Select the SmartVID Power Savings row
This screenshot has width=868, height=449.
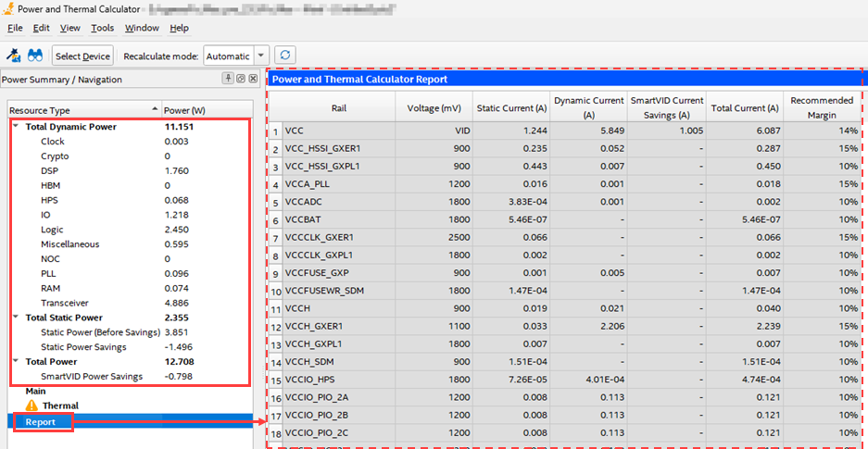(132, 377)
